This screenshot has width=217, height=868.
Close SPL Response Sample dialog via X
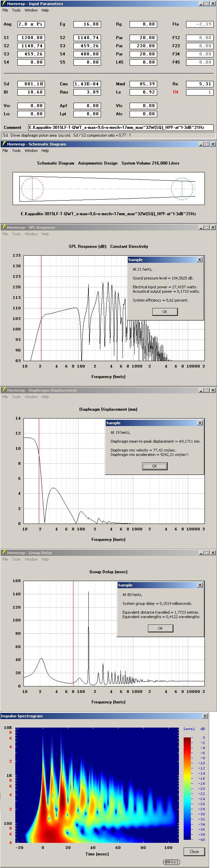pos(200,260)
